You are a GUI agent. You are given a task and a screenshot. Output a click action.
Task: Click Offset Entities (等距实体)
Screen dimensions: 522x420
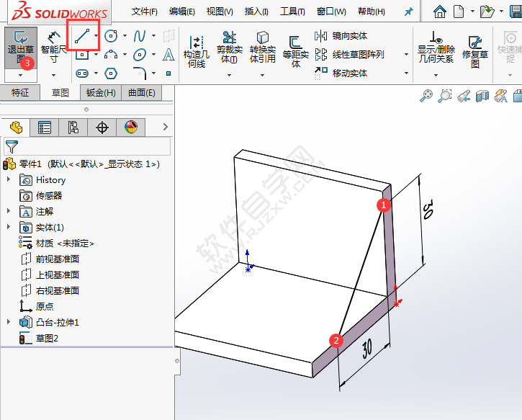coord(296,51)
